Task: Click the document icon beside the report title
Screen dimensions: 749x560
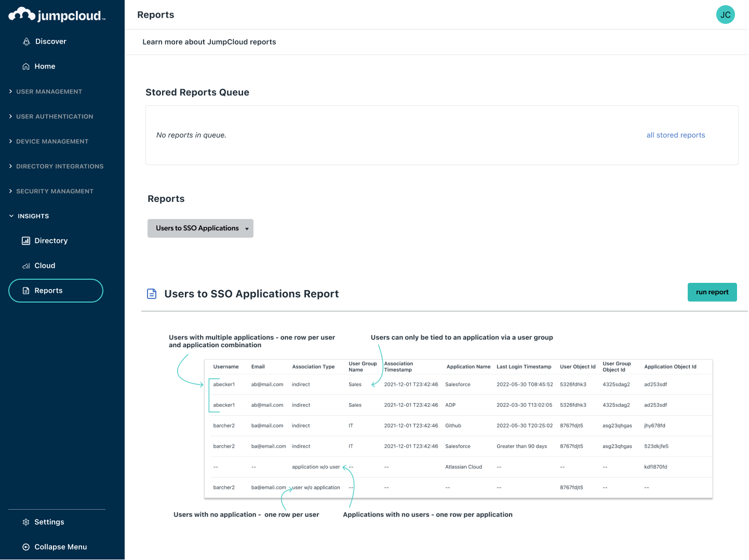Action: (x=152, y=293)
